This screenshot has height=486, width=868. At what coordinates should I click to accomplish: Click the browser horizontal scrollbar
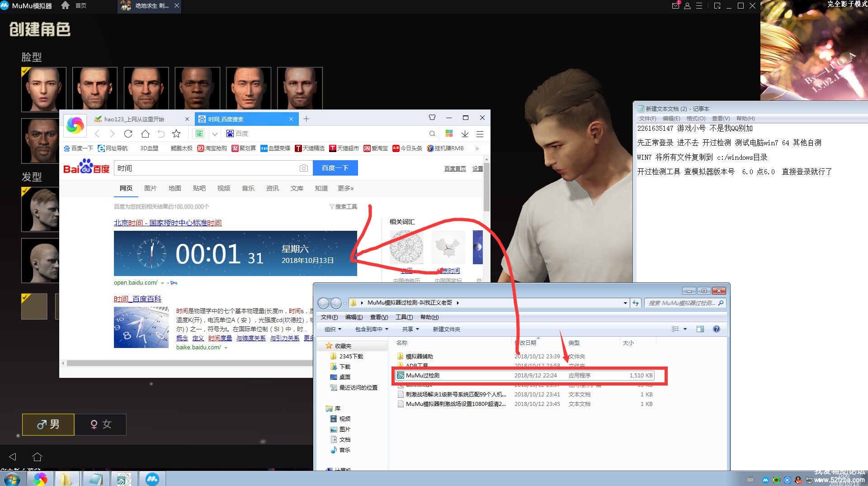pyautogui.click(x=190, y=363)
